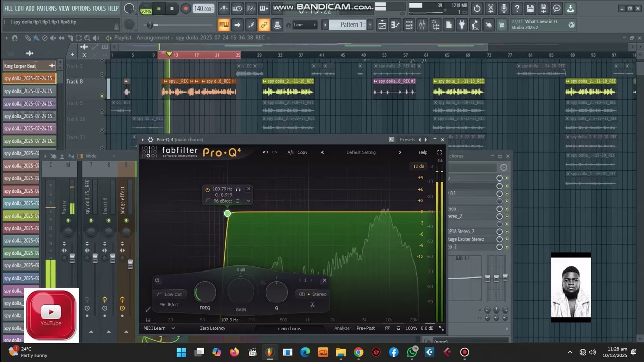Toggle Pro-Q 4 full screen icon
The image size is (644, 362).
(x=439, y=152)
